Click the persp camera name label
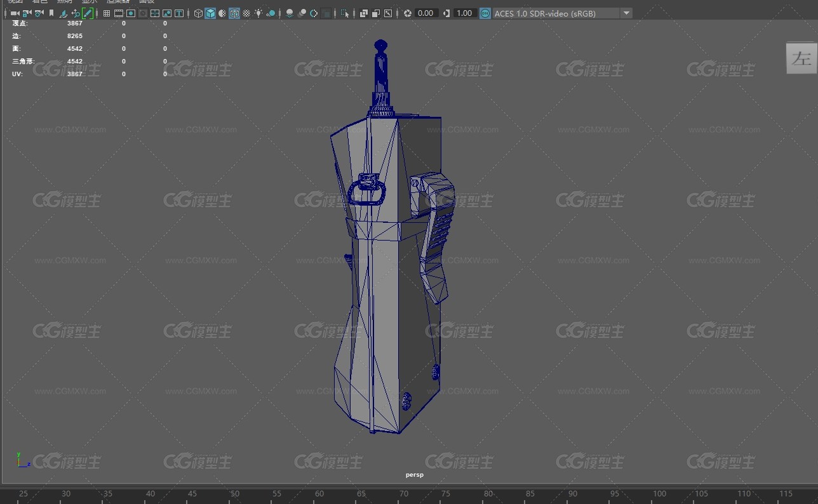Image resolution: width=818 pixels, height=504 pixels. (x=415, y=475)
